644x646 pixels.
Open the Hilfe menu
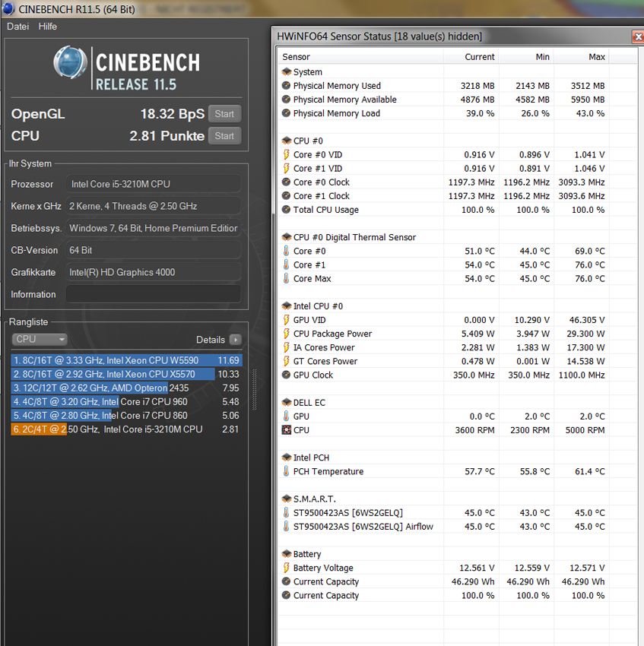click(47, 27)
